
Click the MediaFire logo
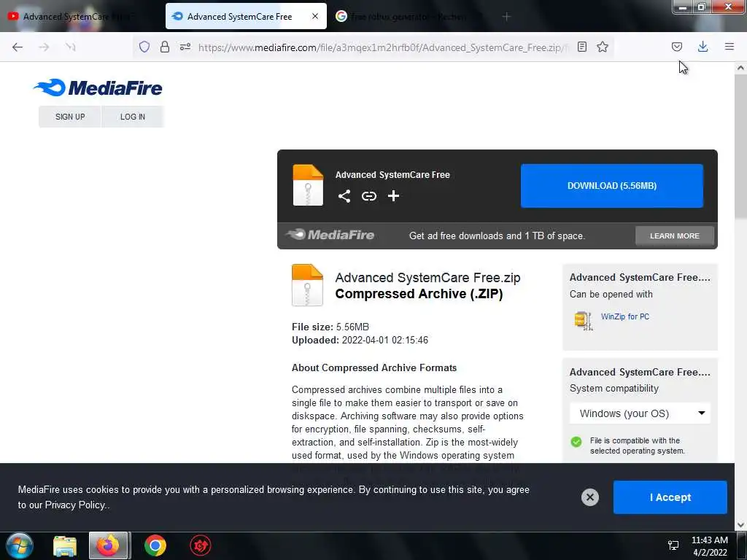(x=98, y=87)
